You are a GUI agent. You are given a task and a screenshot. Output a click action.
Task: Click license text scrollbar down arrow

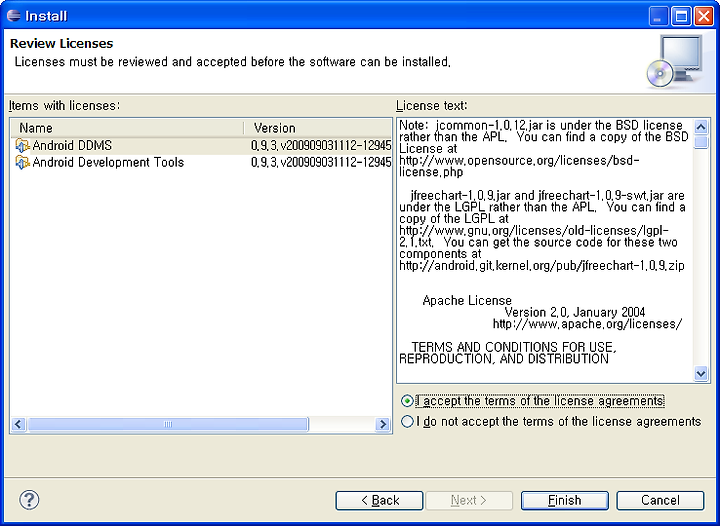click(701, 374)
